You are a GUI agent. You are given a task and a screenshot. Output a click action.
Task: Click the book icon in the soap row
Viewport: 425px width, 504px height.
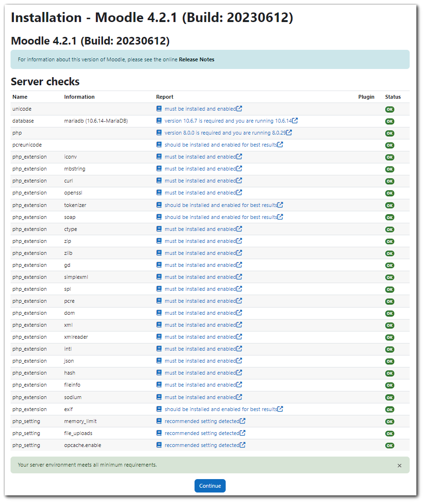(x=159, y=217)
